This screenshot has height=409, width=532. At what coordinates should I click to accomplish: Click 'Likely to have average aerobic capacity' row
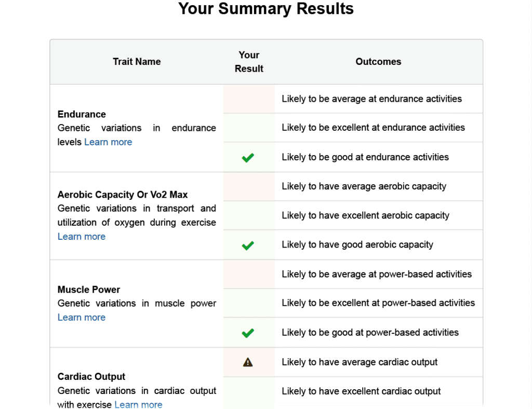coord(379,186)
